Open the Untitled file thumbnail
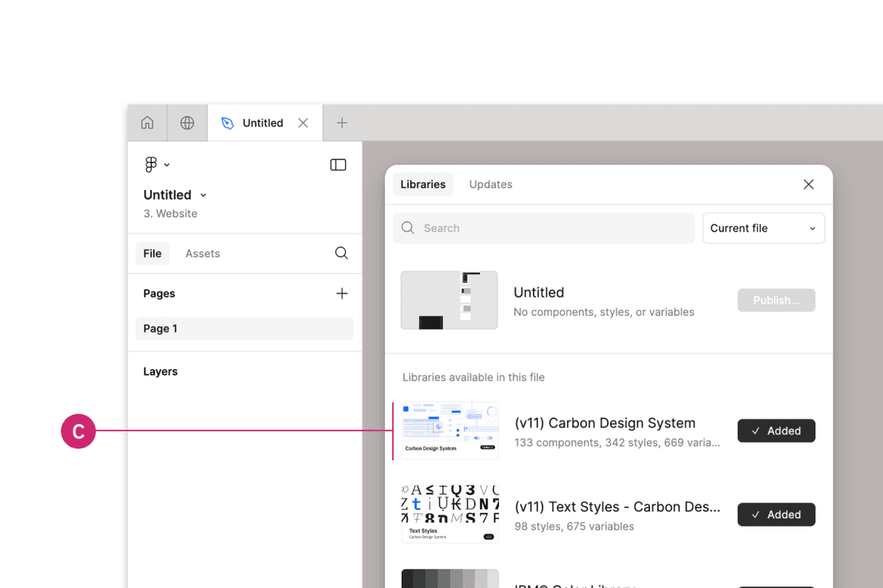 tap(449, 301)
